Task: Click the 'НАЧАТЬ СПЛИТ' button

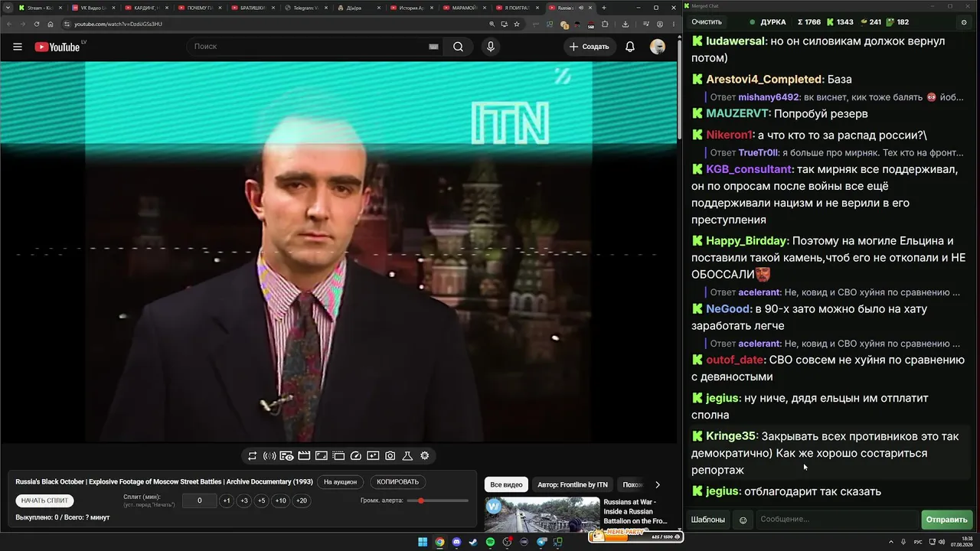Action: click(x=45, y=500)
